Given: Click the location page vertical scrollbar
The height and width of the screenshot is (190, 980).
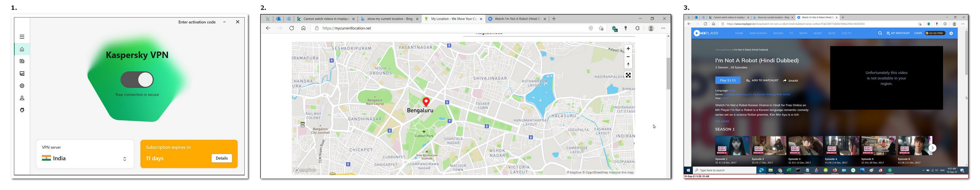Looking at the screenshot, I should point(668,74).
